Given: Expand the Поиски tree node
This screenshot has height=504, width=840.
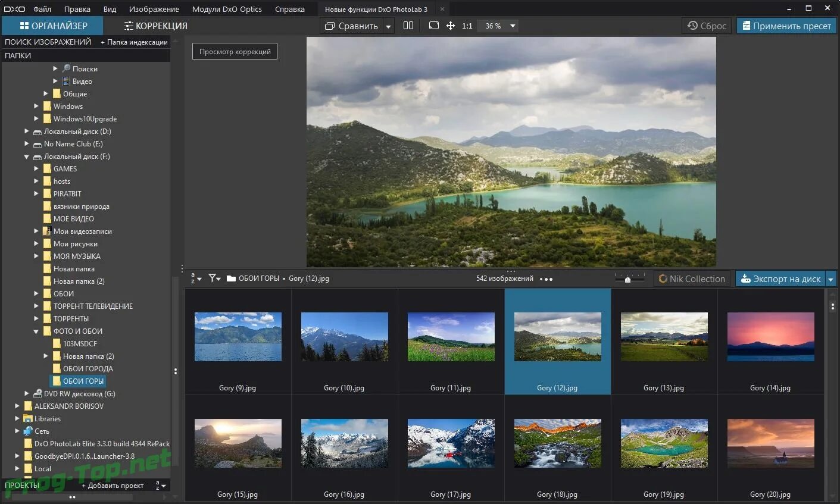Looking at the screenshot, I should (55, 68).
